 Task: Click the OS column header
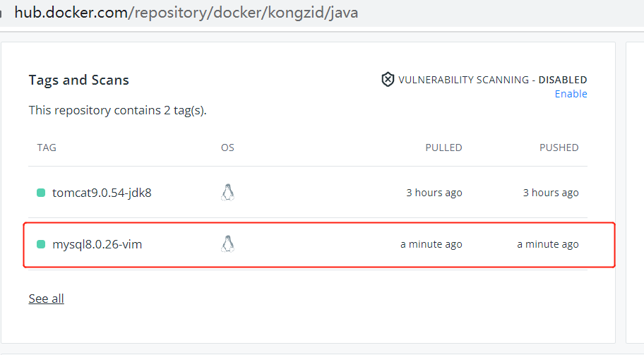(x=227, y=148)
